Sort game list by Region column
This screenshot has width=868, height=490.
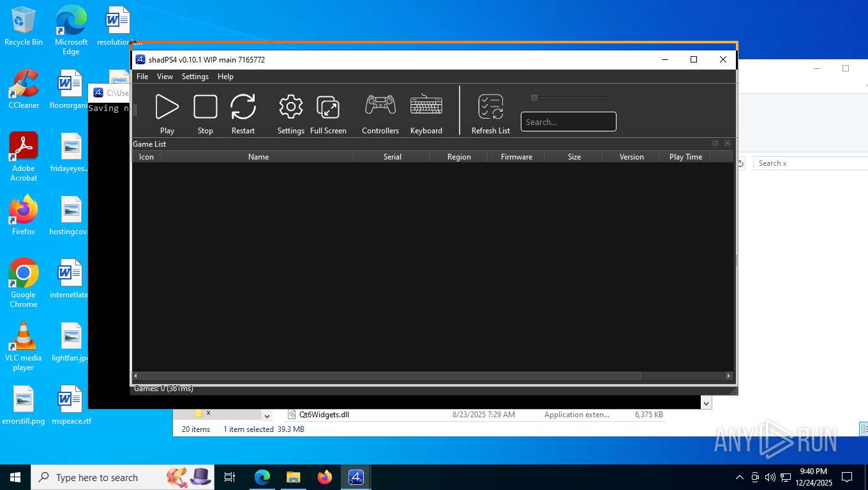coord(459,157)
